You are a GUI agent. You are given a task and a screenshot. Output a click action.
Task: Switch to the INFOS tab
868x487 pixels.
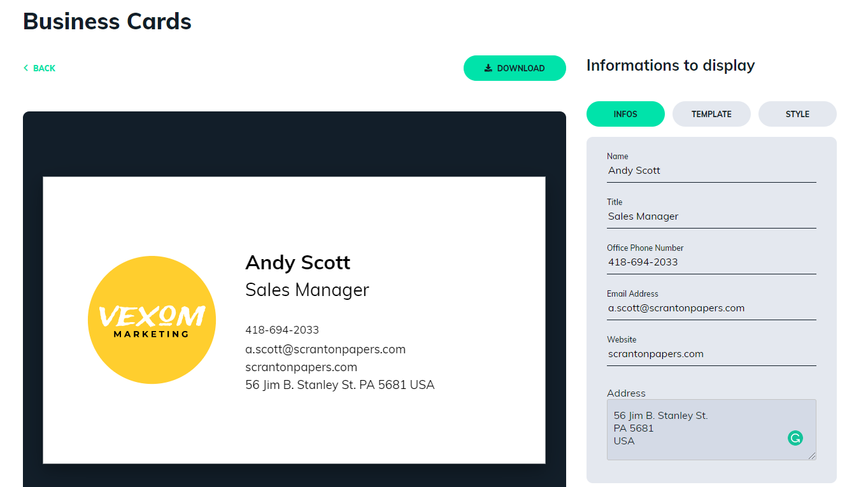(625, 114)
